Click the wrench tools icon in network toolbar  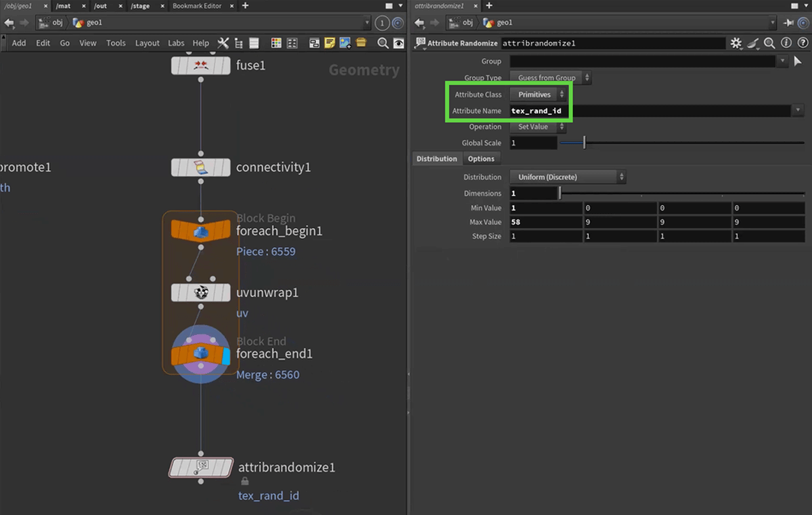tap(223, 43)
